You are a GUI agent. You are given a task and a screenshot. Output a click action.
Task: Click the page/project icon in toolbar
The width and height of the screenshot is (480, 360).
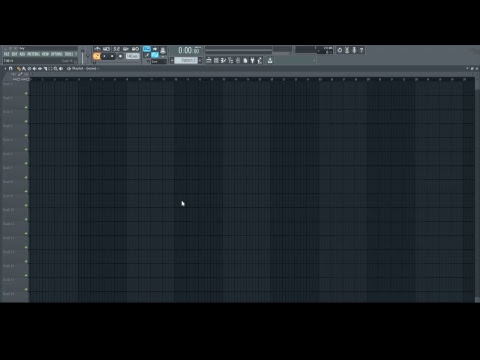point(245,60)
